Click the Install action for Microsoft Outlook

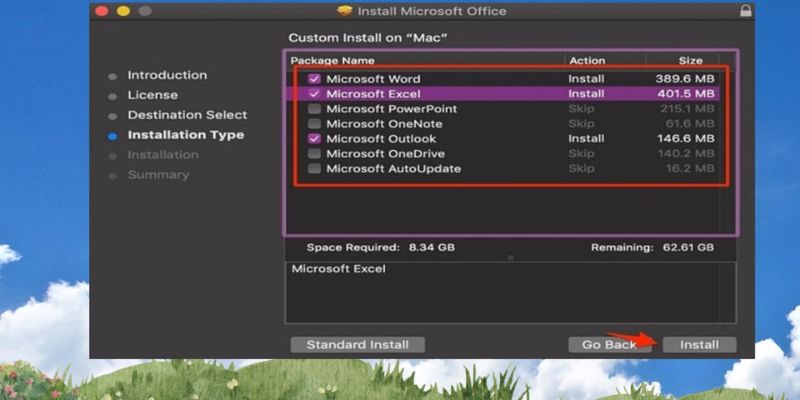[x=586, y=139]
